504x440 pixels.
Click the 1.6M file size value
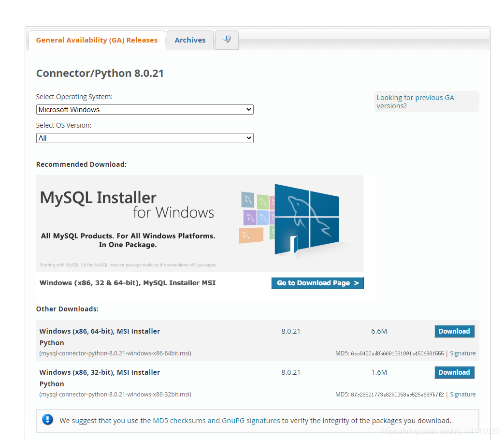coord(379,372)
